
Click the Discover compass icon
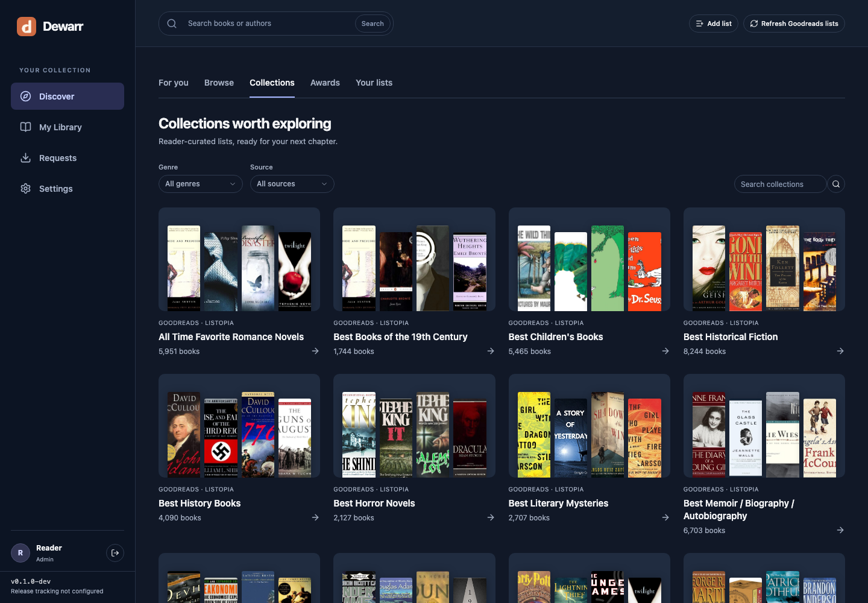(x=26, y=96)
